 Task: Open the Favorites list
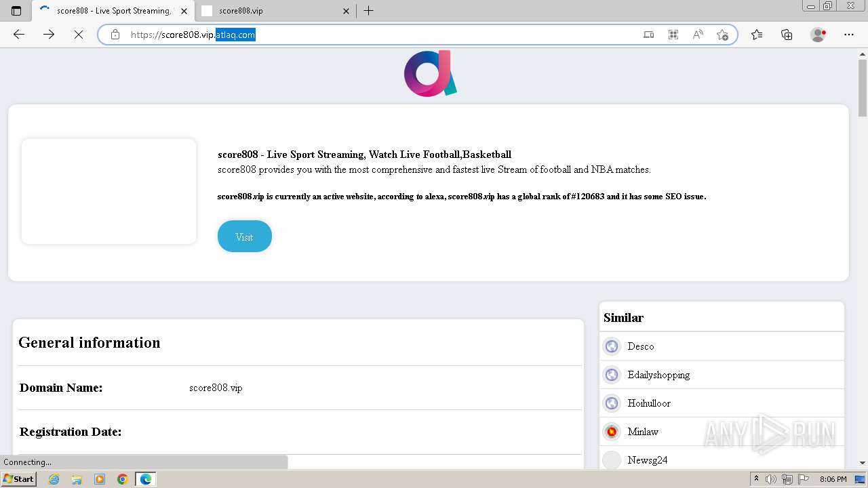tap(757, 35)
